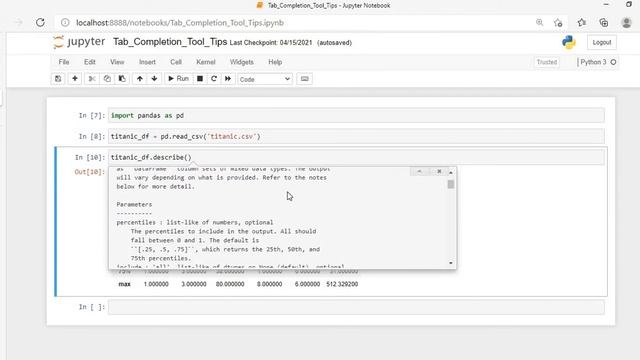Screen dimensions: 640x360
Task: Click the In [7] prompt label
Action: (x=92, y=116)
